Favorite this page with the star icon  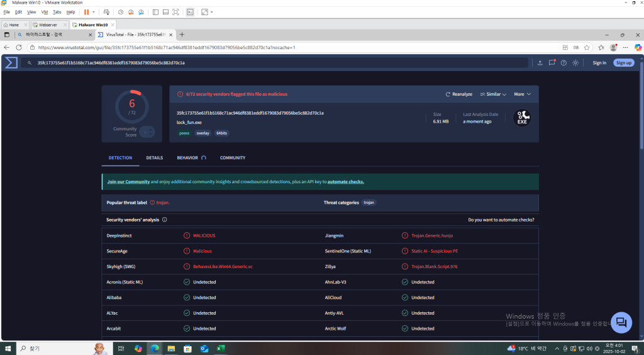(x=587, y=47)
